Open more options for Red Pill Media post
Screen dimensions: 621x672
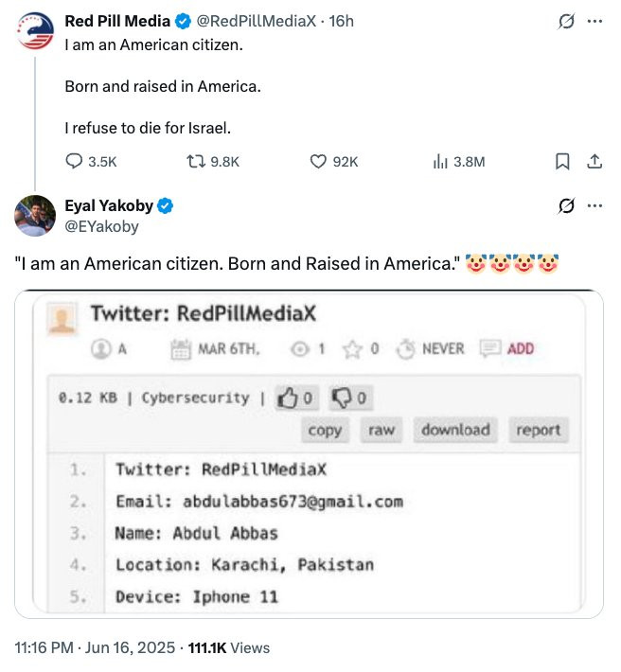(x=594, y=21)
